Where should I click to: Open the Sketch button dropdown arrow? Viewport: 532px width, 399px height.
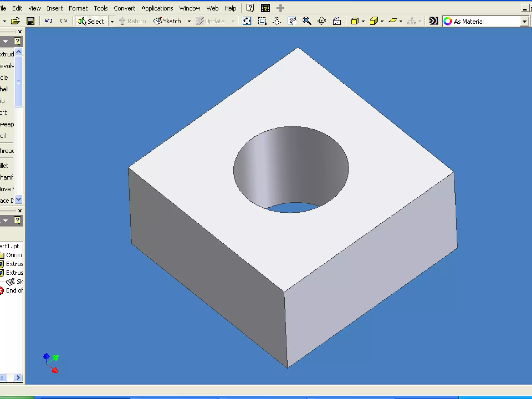point(189,21)
